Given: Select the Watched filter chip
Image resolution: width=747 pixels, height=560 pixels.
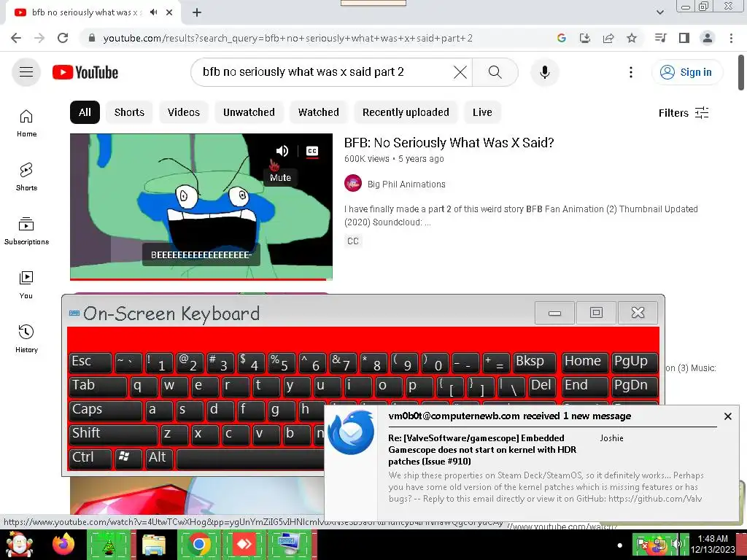Looking at the screenshot, I should (318, 112).
